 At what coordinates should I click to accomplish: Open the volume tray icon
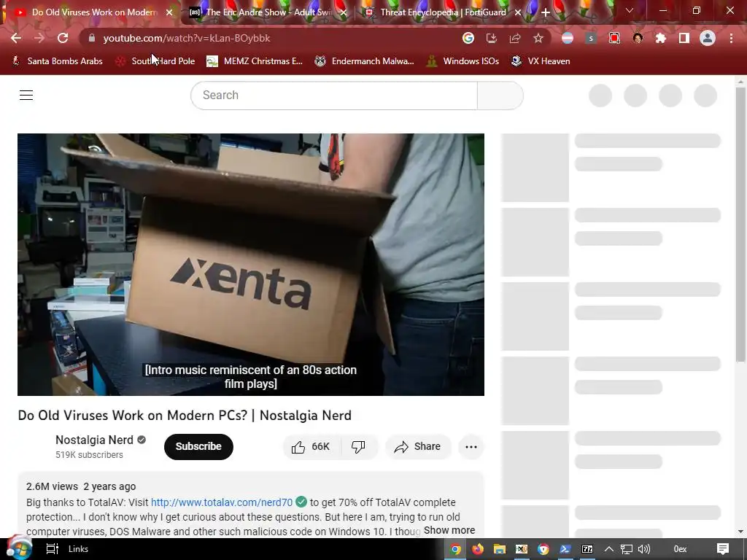(x=643, y=549)
